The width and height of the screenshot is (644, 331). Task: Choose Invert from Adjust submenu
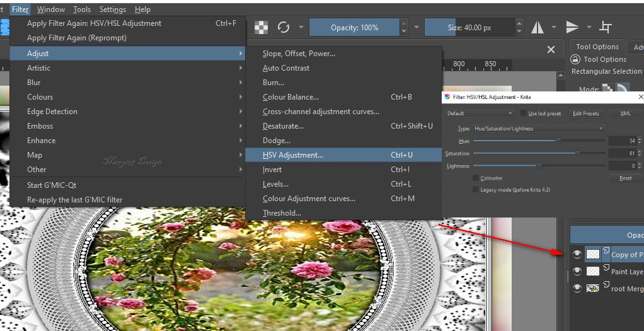[343, 170]
